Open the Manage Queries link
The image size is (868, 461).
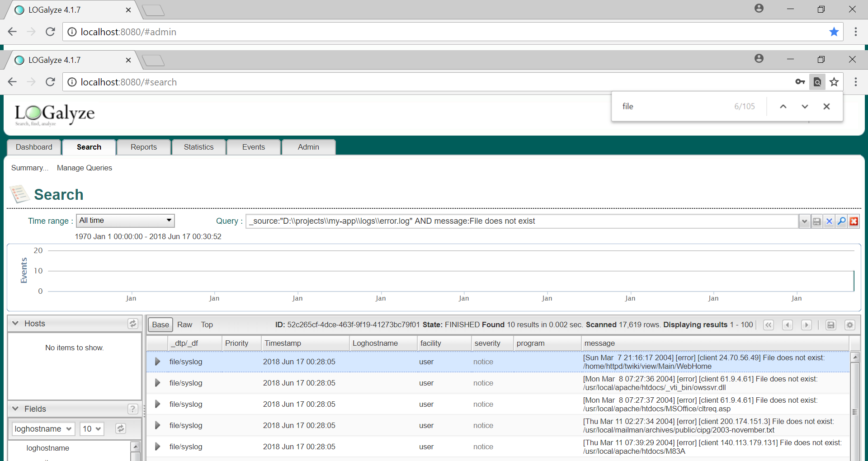pyautogui.click(x=85, y=168)
